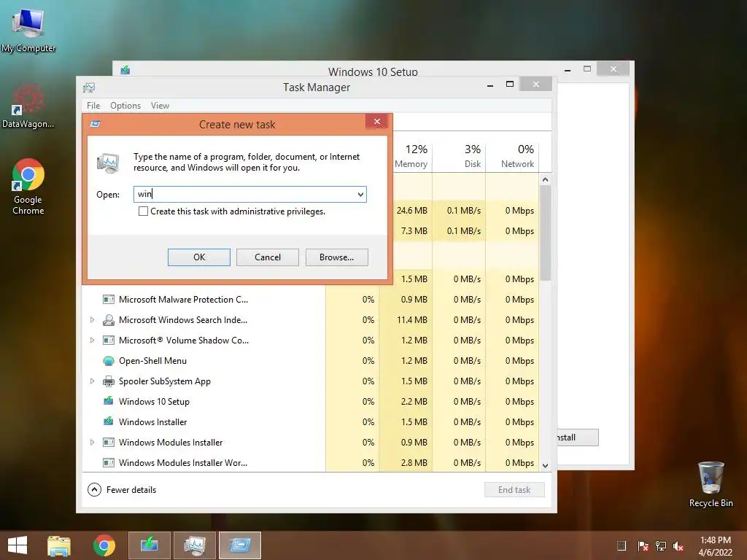Maximize the Task Manager window
The image size is (747, 560).
510,85
